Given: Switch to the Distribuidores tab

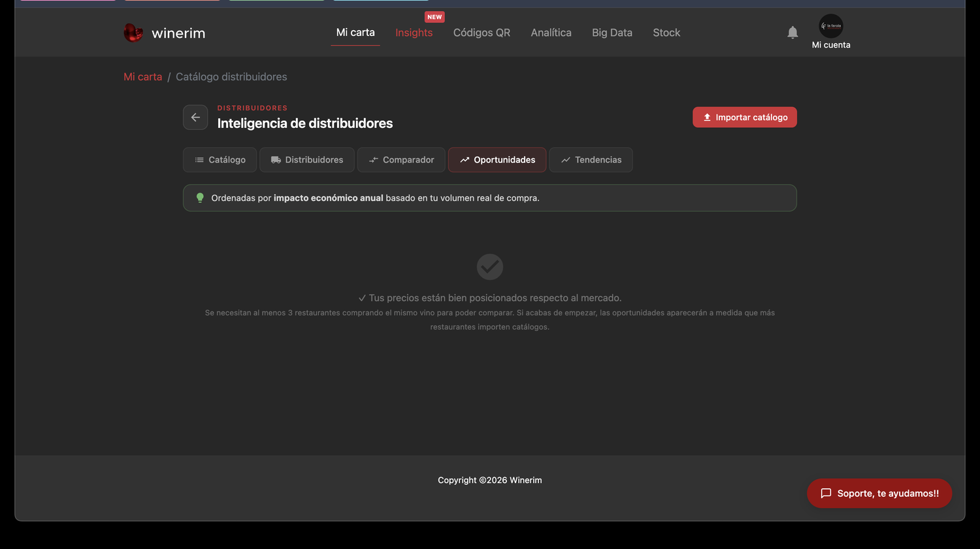Looking at the screenshot, I should [307, 160].
